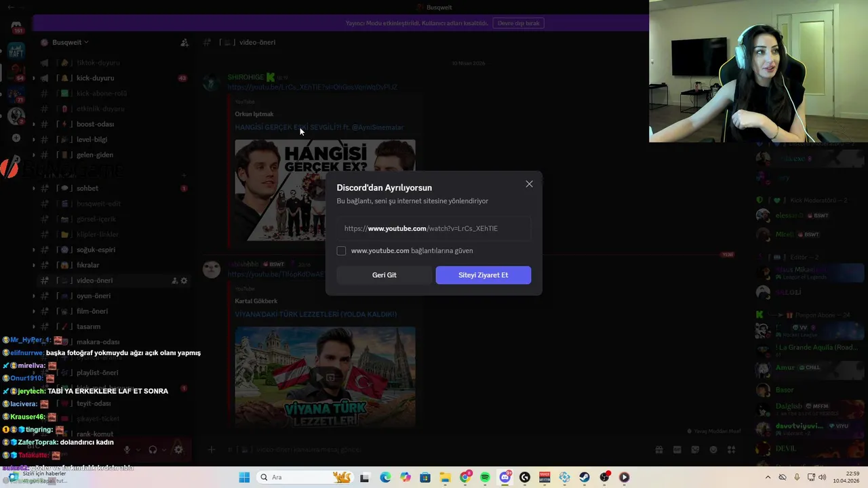Open Logitech G HUB from taskbar
Image resolution: width=868 pixels, height=488 pixels.
click(x=524, y=477)
